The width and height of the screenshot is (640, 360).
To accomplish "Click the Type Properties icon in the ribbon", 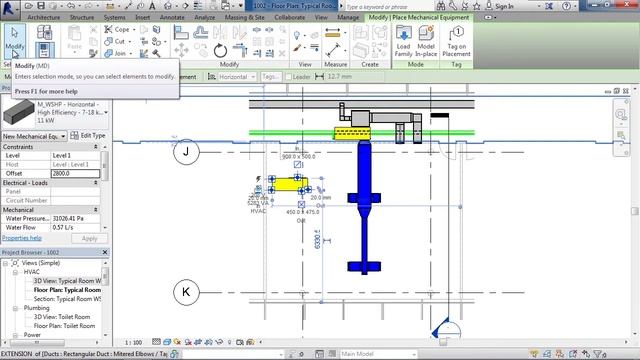I will click(44, 32).
